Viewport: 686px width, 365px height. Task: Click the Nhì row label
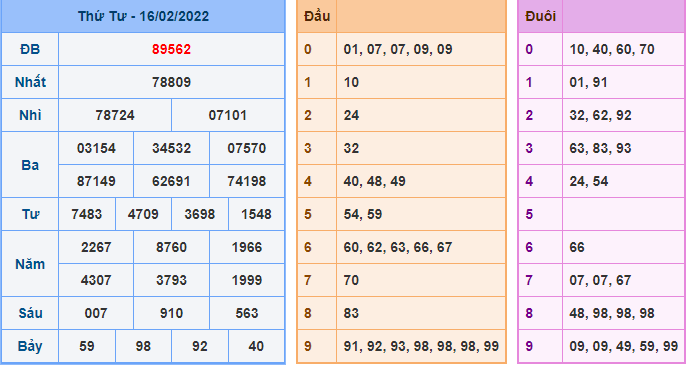coord(30,116)
